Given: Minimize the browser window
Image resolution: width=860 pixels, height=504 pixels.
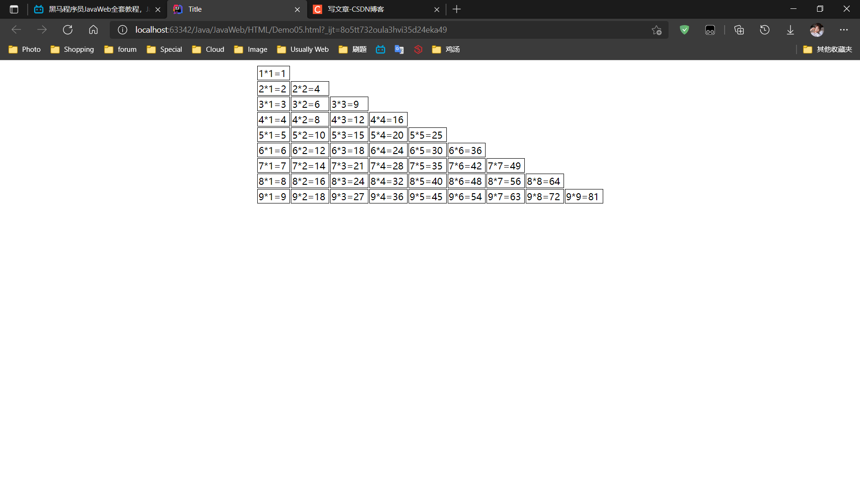Looking at the screenshot, I should click(x=793, y=9).
